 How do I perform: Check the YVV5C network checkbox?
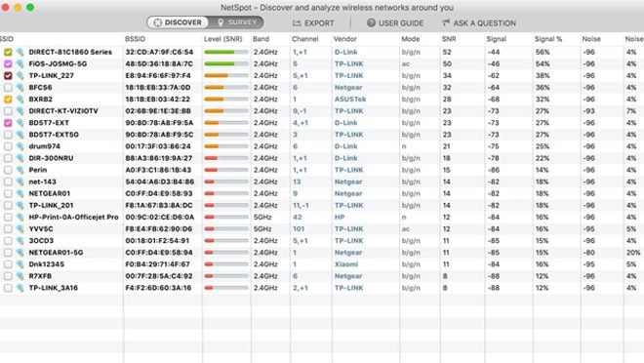[8, 229]
